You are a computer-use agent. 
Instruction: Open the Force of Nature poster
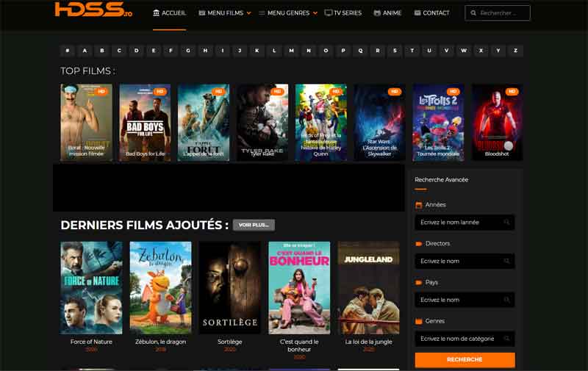pos(91,287)
